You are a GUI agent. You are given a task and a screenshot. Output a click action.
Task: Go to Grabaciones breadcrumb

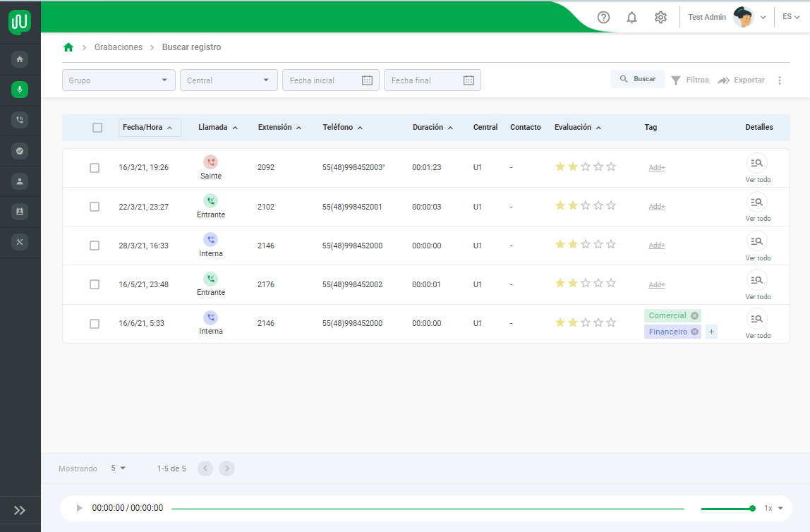pos(119,47)
